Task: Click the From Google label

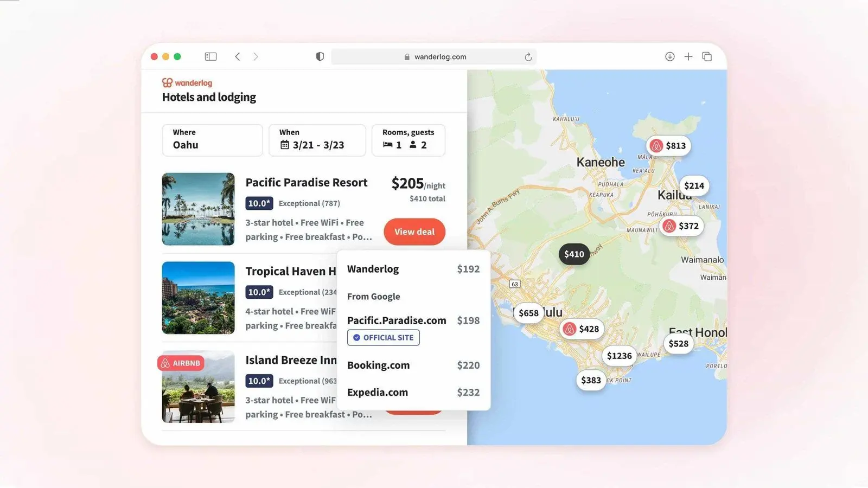Action: [x=374, y=297]
